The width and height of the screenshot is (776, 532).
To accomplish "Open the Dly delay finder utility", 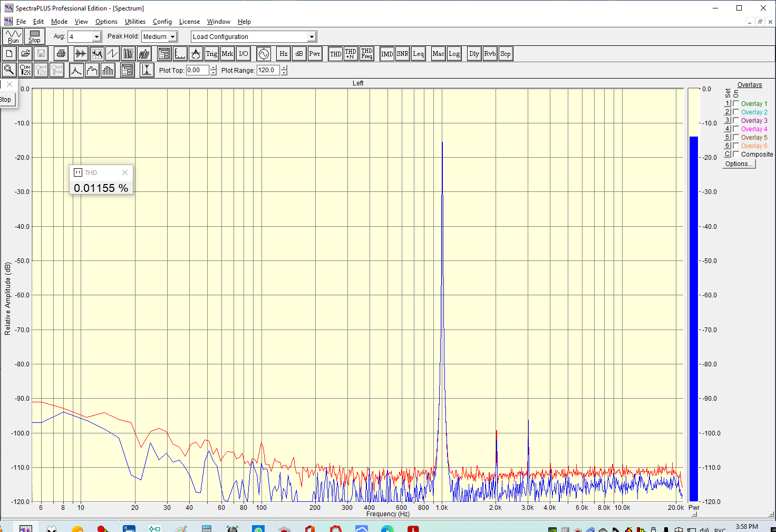I will click(474, 54).
